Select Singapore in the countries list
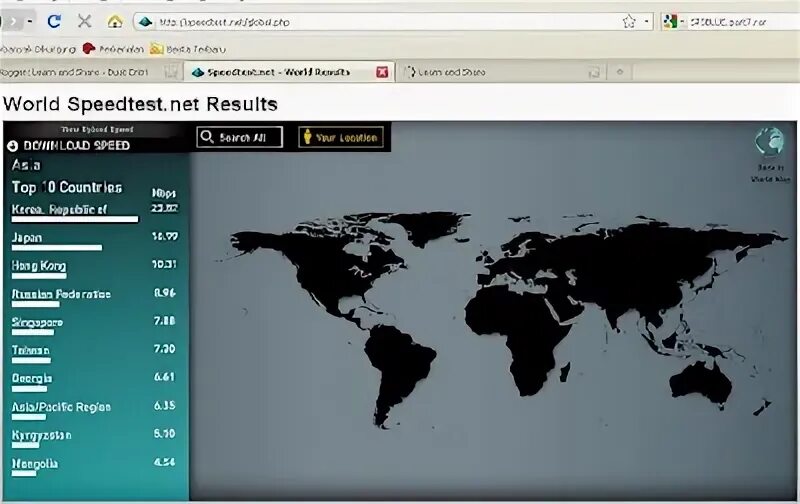 (x=37, y=322)
